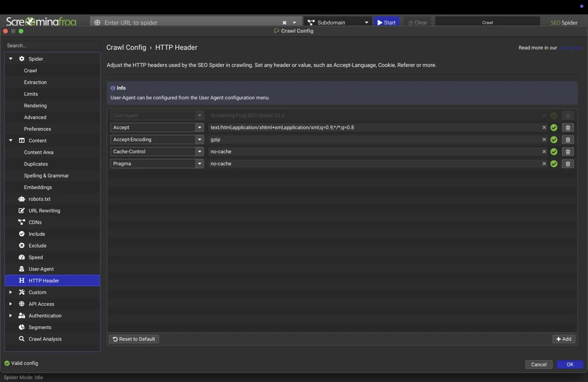Image resolution: width=588 pixels, height=382 pixels.
Task: Clear the gzip Accept-Encoding value
Action: pyautogui.click(x=544, y=139)
